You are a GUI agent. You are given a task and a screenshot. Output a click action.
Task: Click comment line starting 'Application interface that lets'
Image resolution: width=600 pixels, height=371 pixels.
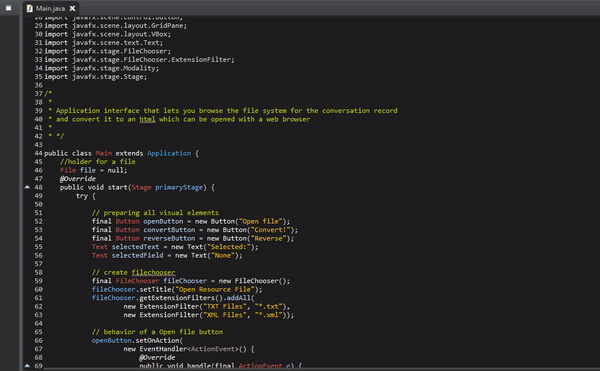pyautogui.click(x=223, y=111)
